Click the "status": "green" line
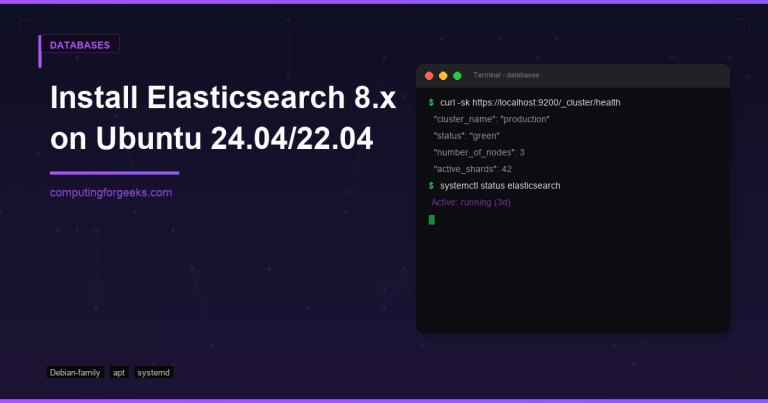 point(466,136)
